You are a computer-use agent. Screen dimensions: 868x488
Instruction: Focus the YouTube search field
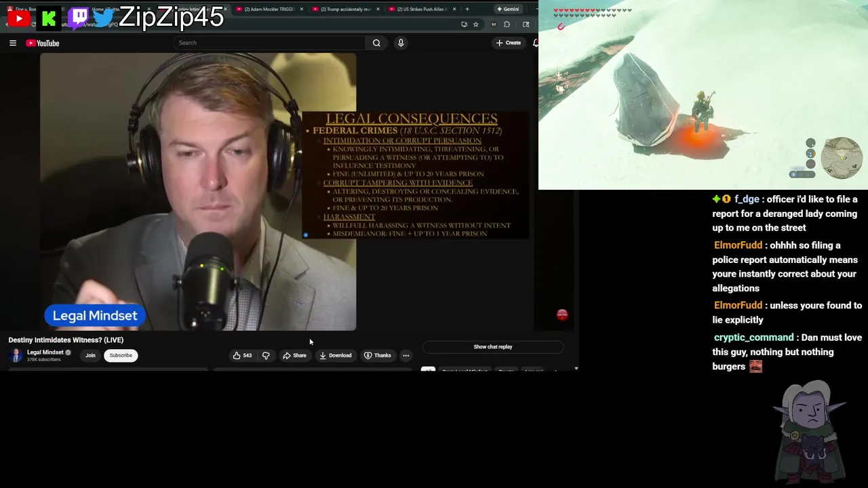coord(270,43)
